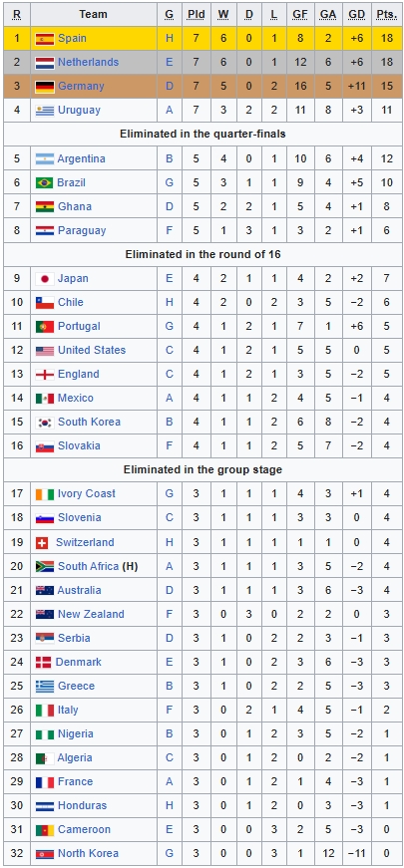
Task: Open the United States team link
Action: pos(92,350)
